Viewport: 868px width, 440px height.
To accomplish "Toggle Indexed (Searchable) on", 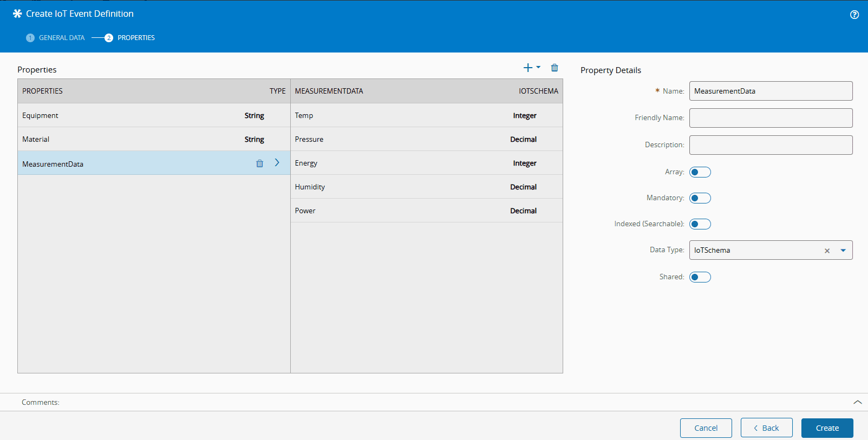I will [700, 224].
